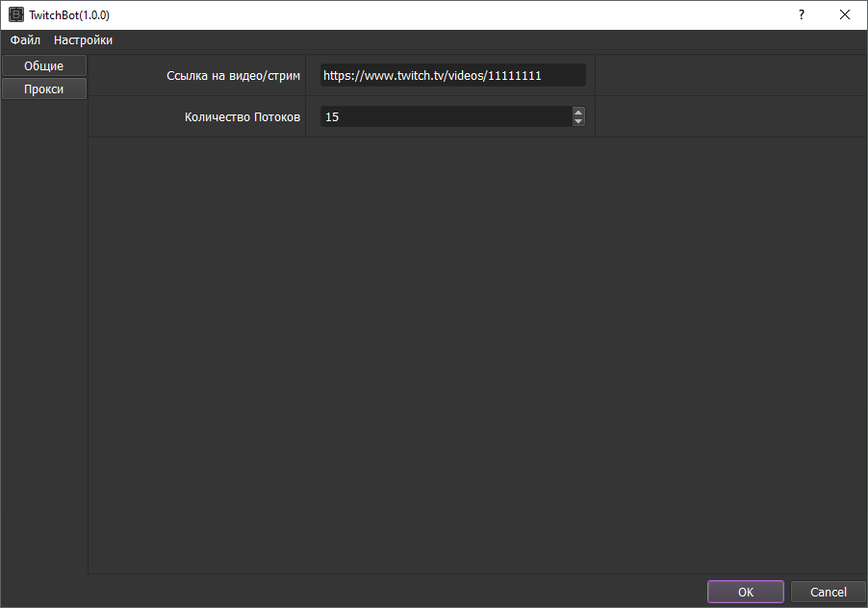Increase thread count with up arrow
Image resolution: width=868 pixels, height=608 pixels.
click(x=578, y=112)
